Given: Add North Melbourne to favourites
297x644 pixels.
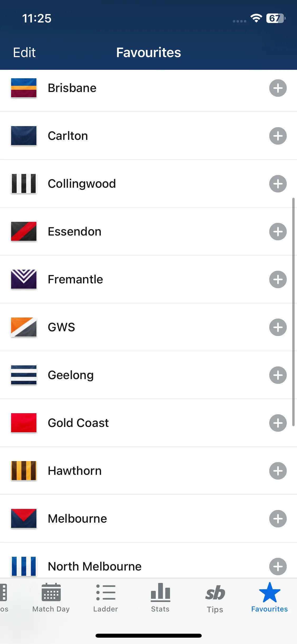Looking at the screenshot, I should (x=278, y=567).
